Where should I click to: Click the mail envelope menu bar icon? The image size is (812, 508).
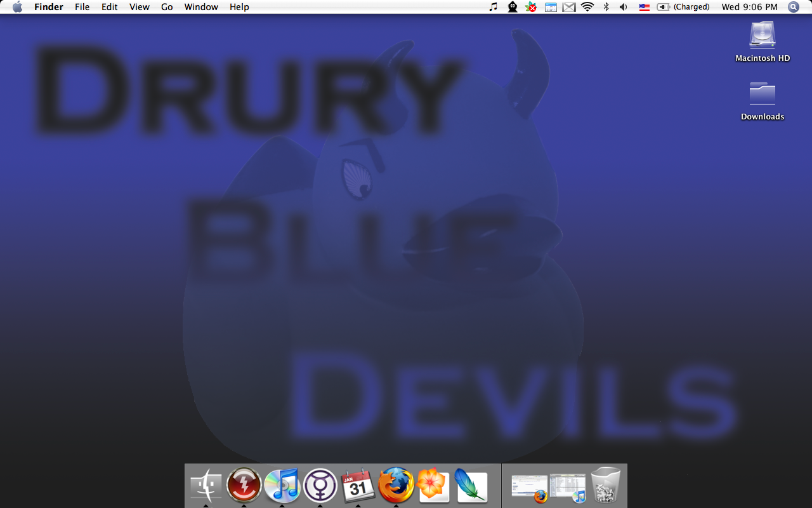click(x=569, y=7)
